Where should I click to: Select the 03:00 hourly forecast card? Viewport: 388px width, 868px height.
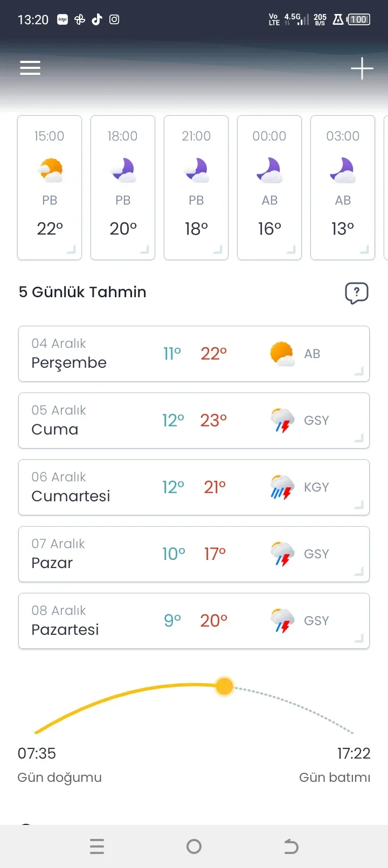tap(343, 187)
